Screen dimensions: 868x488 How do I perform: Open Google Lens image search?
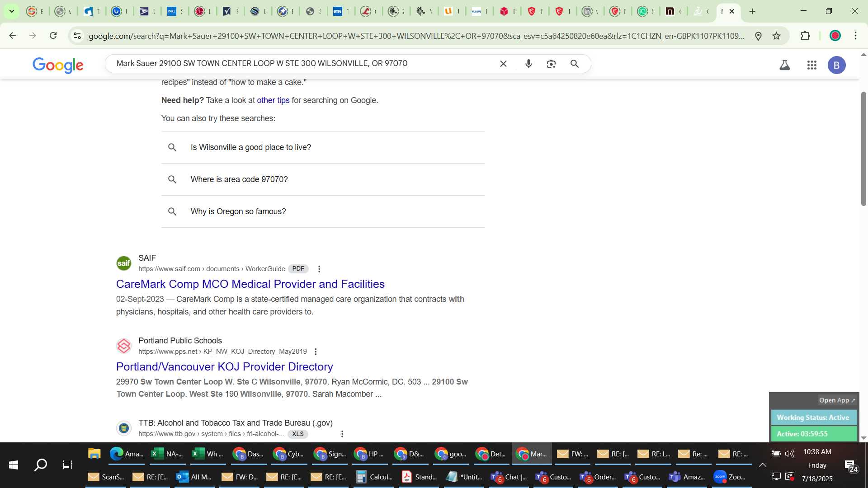click(551, 64)
